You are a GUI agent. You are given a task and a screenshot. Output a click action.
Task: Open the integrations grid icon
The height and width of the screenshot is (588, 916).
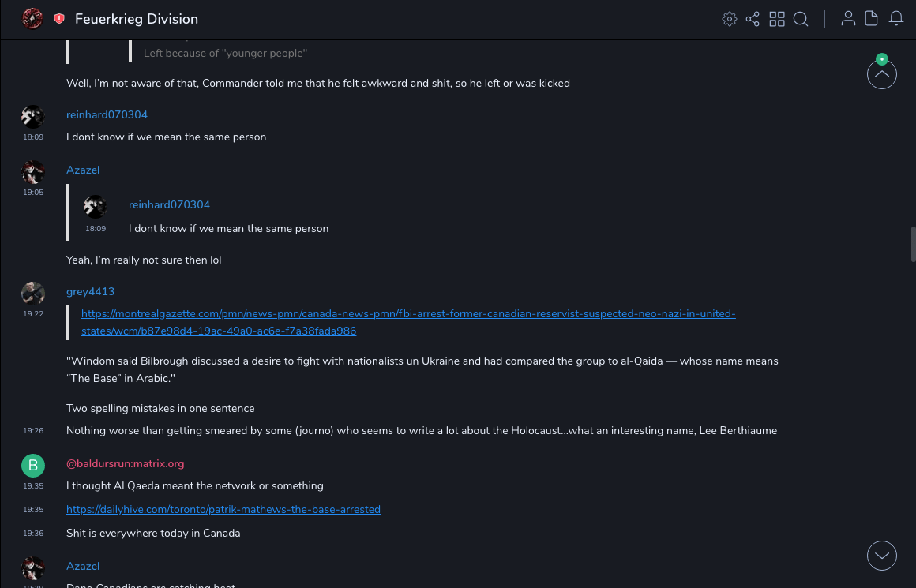(777, 19)
